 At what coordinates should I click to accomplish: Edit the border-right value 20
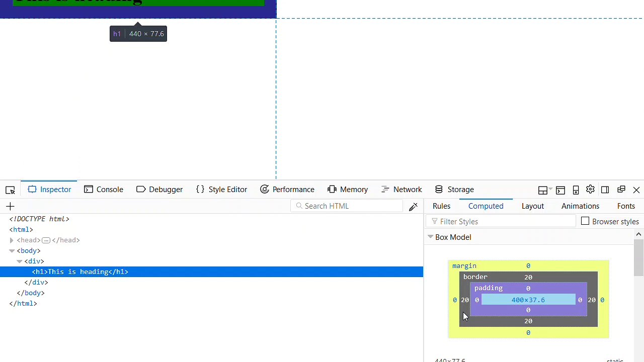(x=592, y=300)
